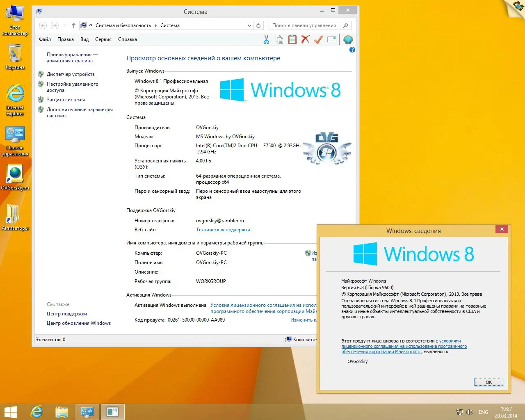Viewport: 525px width, 420px height.
Task: Click license agreement link in winver dialog
Action: click(x=404, y=346)
